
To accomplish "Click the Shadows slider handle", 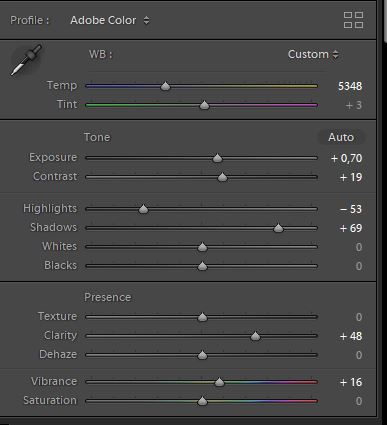I will 278,228.
